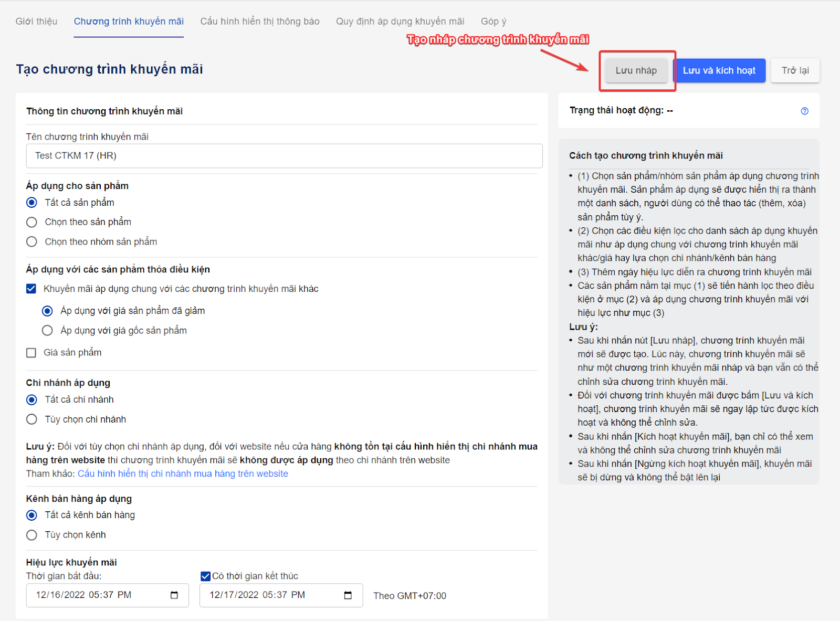Open the 'Góp ý' tab
Screen dimensions: 840x621
(493, 22)
